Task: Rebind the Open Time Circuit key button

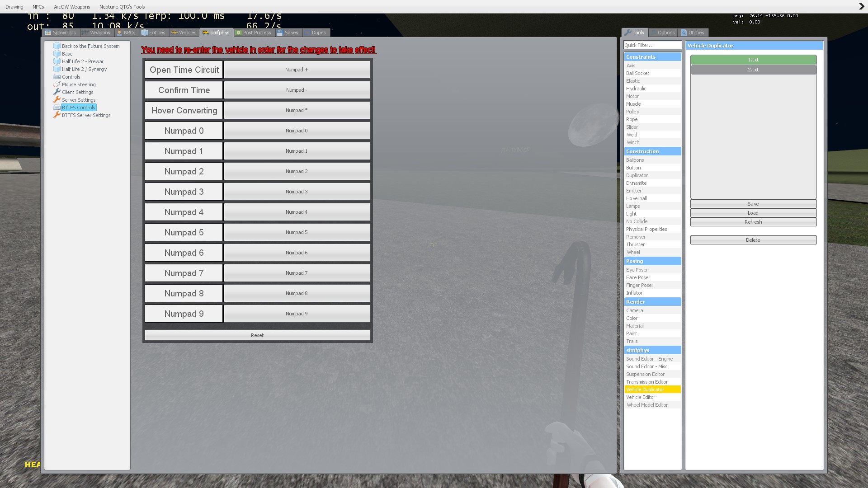Action: [x=297, y=70]
